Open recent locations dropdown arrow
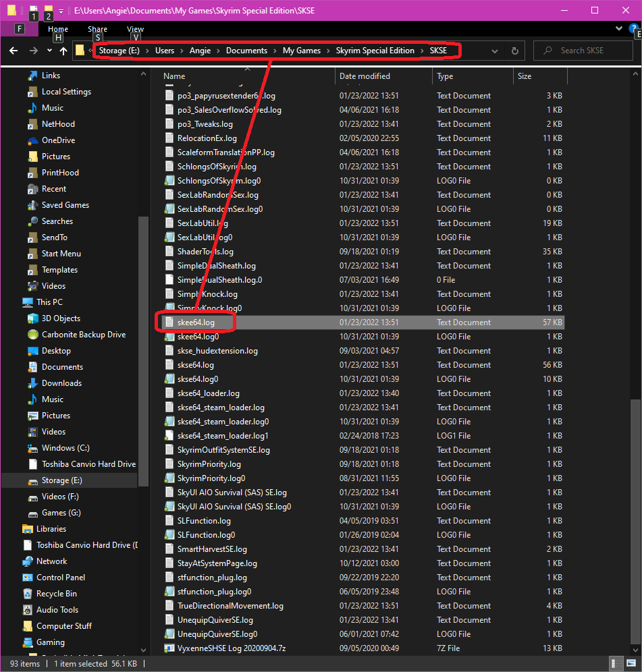 click(x=50, y=51)
